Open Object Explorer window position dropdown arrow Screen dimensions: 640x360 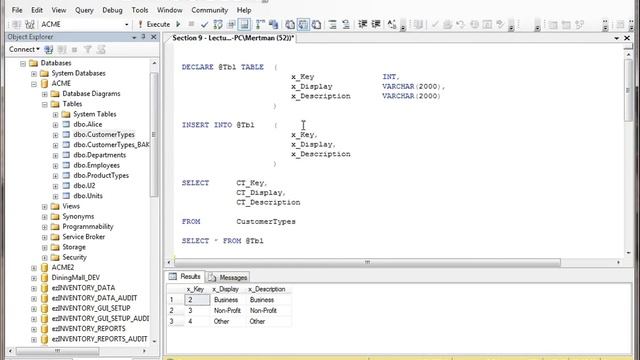click(x=134, y=37)
